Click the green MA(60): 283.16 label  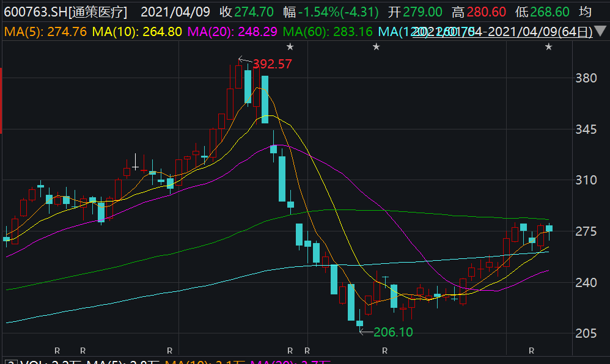328,32
